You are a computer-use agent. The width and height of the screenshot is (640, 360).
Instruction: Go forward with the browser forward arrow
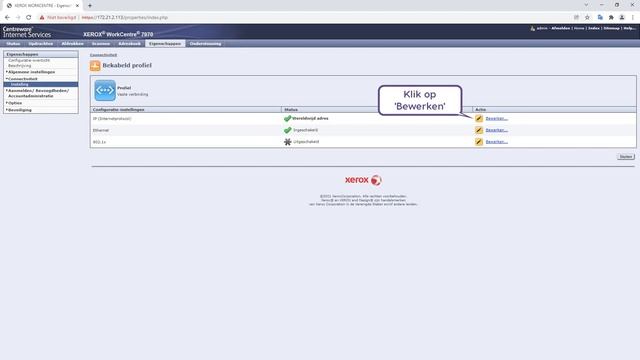18,18
